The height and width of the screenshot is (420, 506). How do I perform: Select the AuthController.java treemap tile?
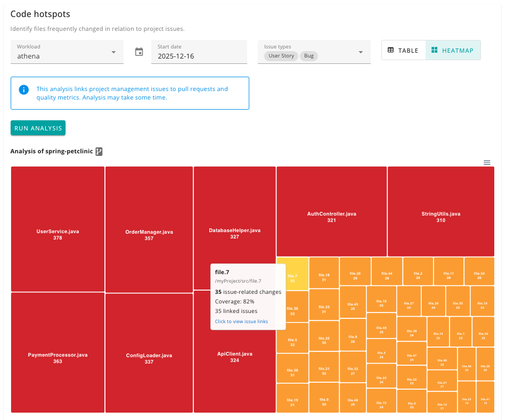331,210
